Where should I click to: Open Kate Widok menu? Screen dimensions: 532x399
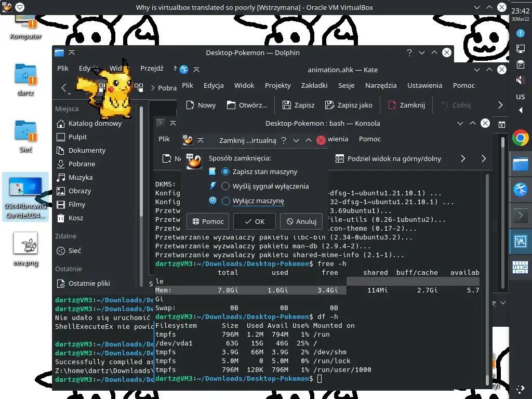tap(244, 86)
